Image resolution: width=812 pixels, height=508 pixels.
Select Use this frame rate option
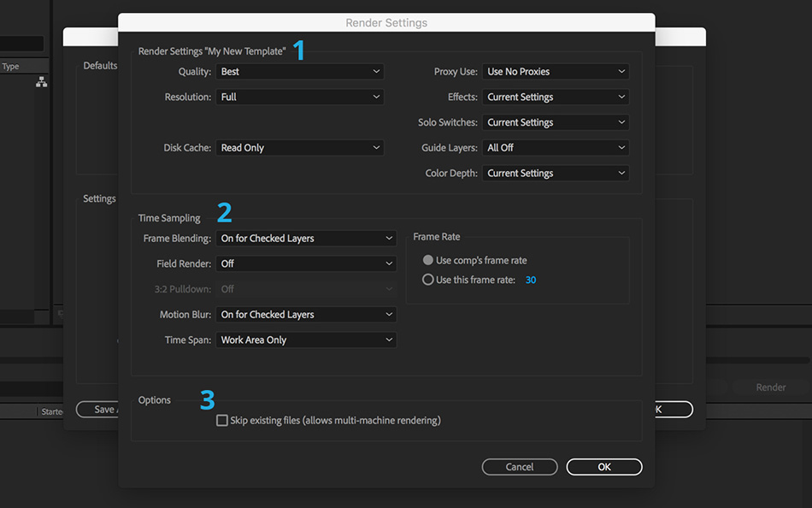428,280
